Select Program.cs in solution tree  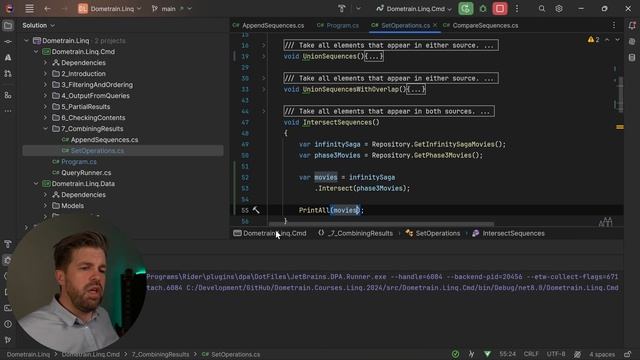click(79, 162)
